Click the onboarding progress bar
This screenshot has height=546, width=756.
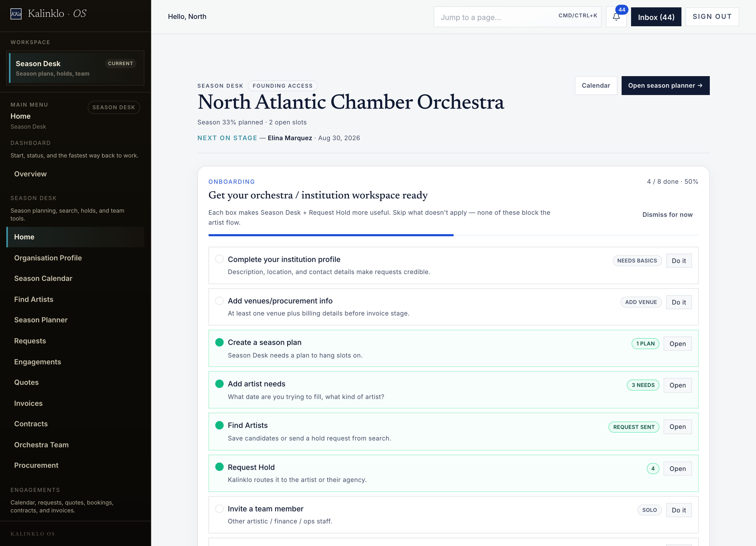pyautogui.click(x=453, y=235)
